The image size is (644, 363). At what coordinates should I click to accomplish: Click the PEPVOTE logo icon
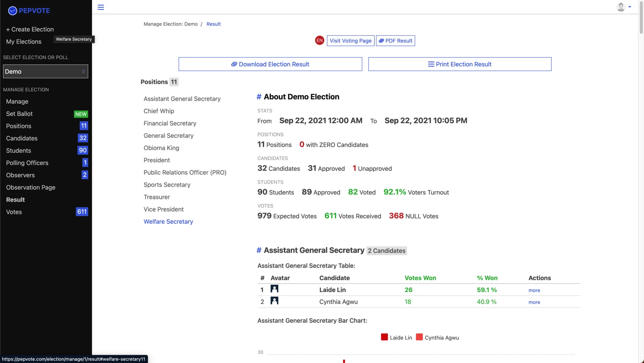click(12, 11)
